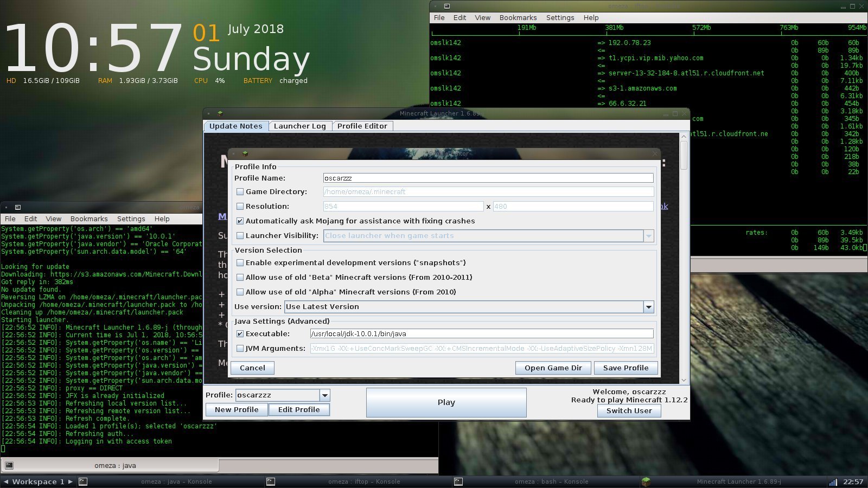Click the terminal icon in the java Konsole tab bar
The width and height of the screenshot is (868, 488).
tap(9, 465)
